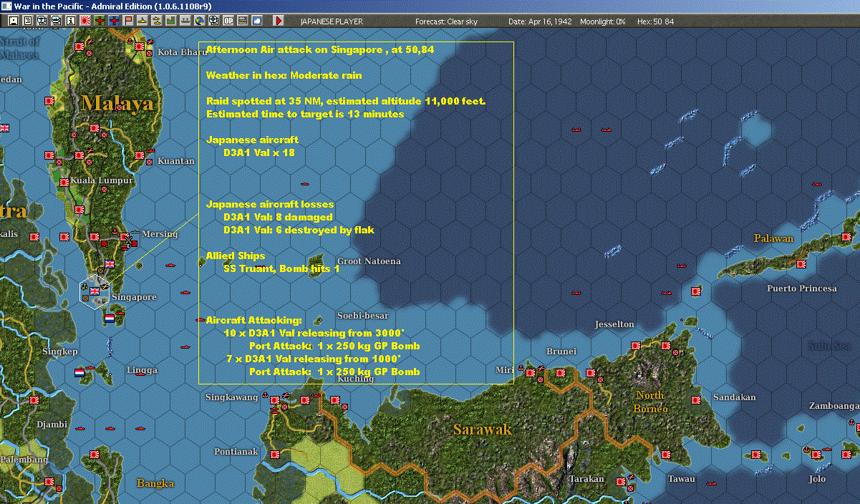Click 'SS Truant, Bomb hits 1' line

click(281, 268)
